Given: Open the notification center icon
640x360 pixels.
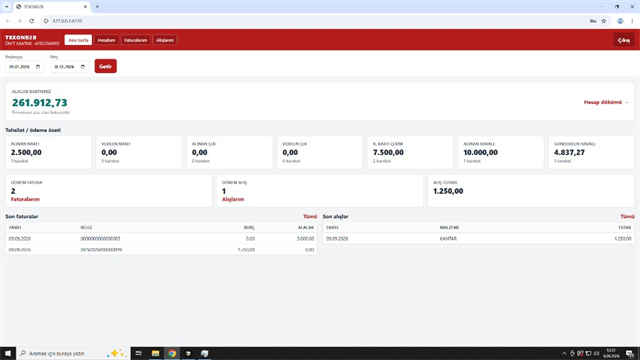Looking at the screenshot, I should coord(630,353).
